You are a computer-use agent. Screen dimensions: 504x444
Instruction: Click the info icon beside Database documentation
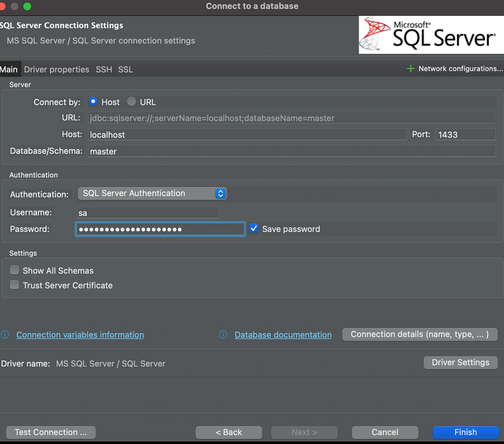[x=223, y=335]
